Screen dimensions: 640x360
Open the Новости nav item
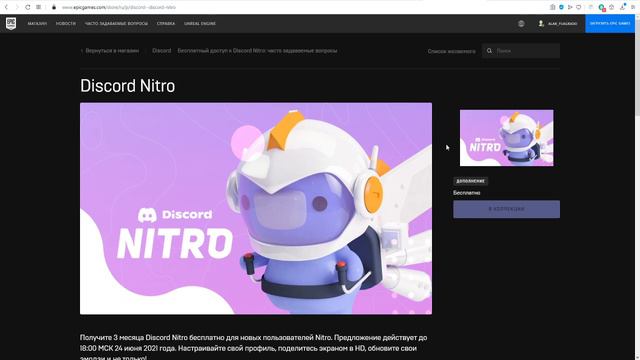coord(66,24)
